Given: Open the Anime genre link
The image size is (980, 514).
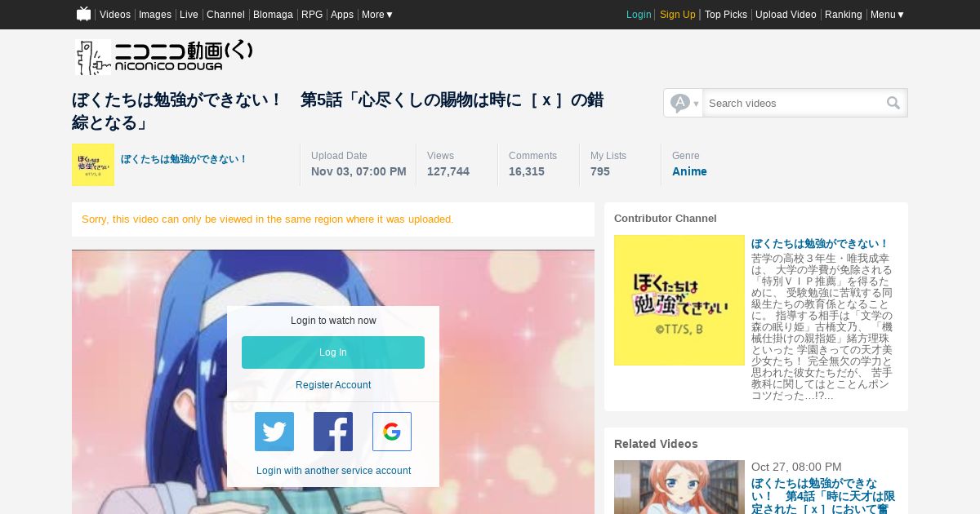Looking at the screenshot, I should pyautogui.click(x=689, y=171).
